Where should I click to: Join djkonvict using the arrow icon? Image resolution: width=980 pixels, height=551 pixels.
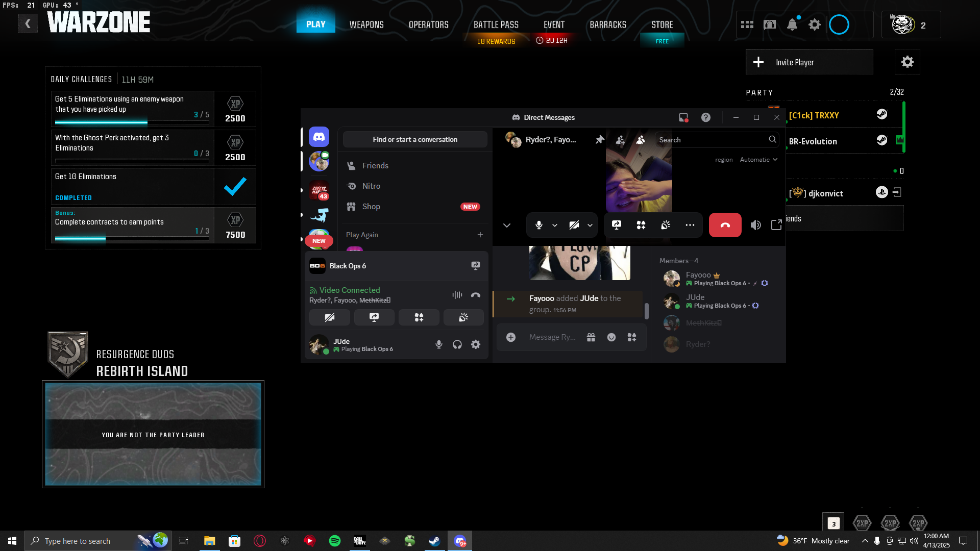[897, 192]
